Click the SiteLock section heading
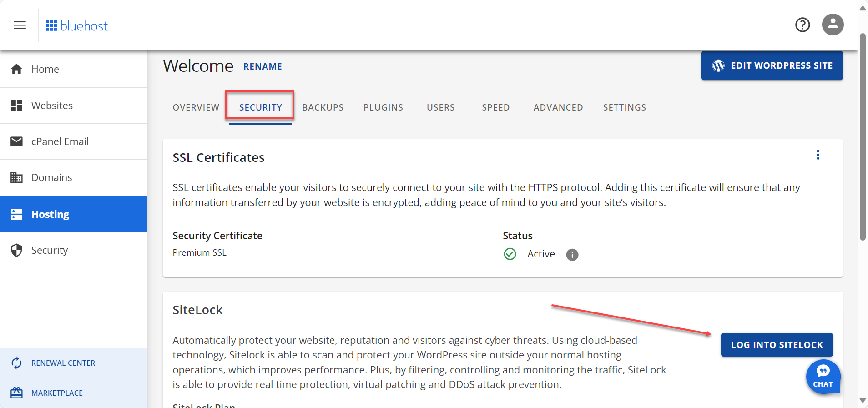This screenshot has width=868, height=408. click(197, 310)
